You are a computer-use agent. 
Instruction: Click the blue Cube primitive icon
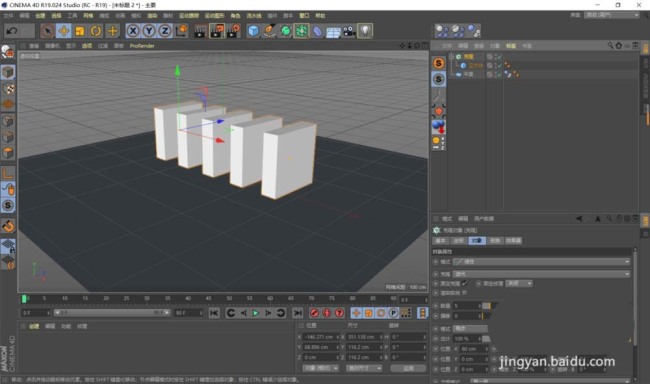coord(253,31)
